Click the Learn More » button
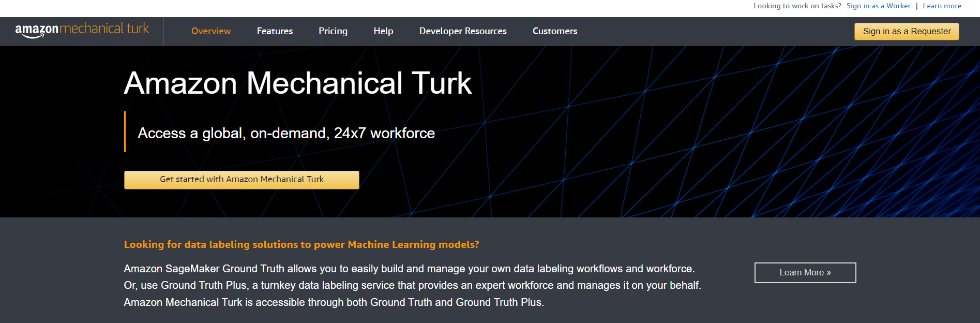The width and height of the screenshot is (980, 323). pyautogui.click(x=805, y=273)
